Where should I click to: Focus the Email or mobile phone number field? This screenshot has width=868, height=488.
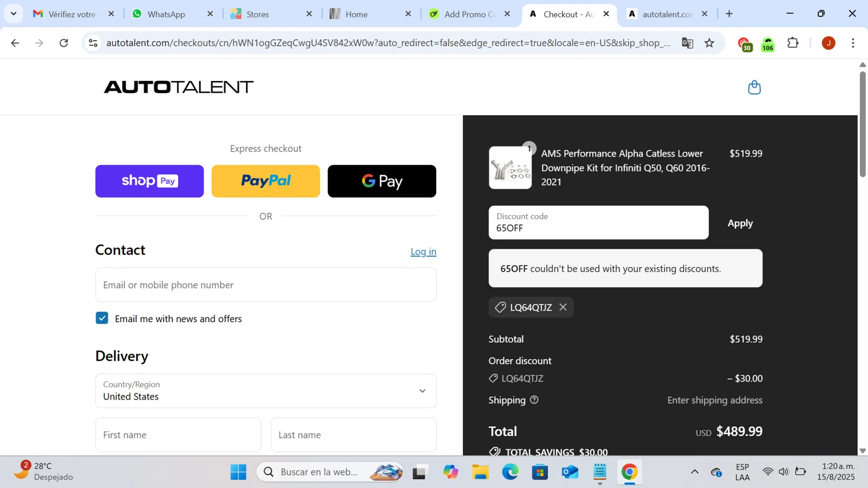coord(266,284)
